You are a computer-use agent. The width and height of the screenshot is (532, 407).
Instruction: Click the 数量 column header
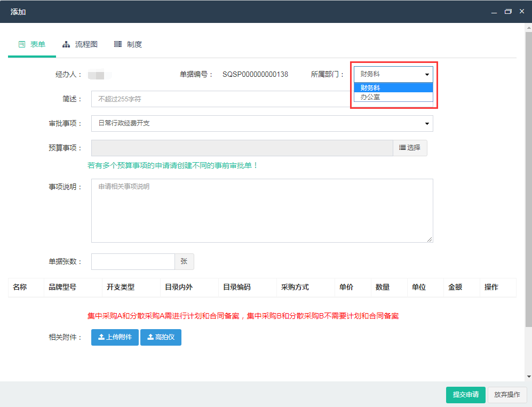(389, 288)
